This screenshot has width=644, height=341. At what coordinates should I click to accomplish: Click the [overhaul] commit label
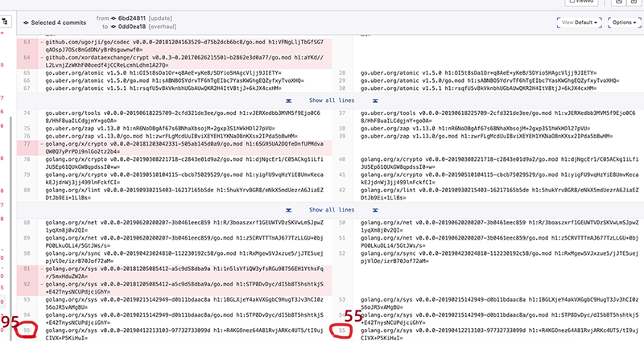163,27
